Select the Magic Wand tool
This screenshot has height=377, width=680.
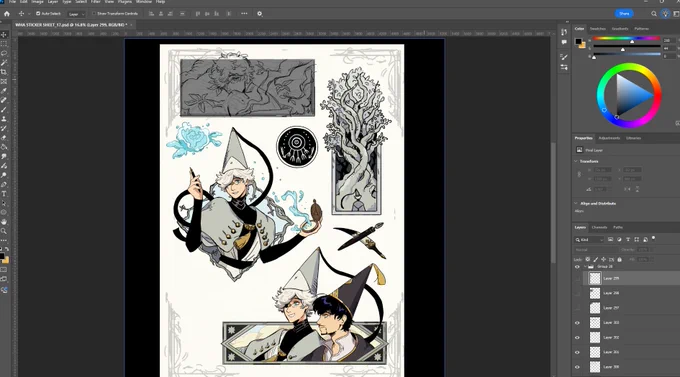4,63
